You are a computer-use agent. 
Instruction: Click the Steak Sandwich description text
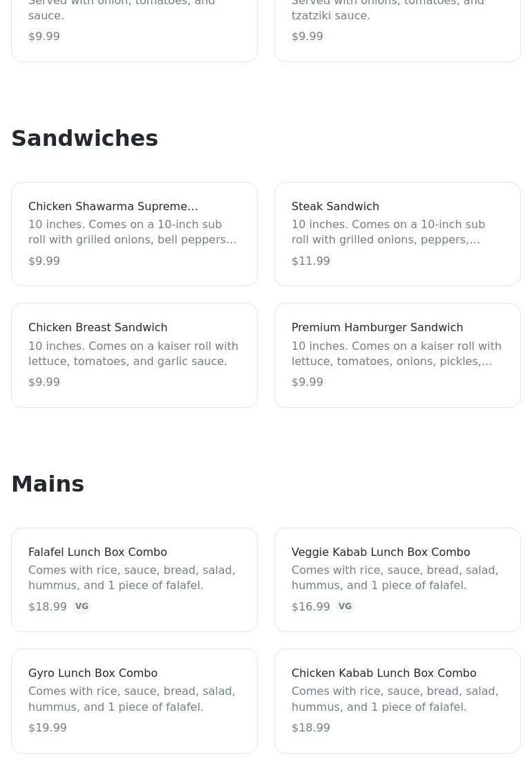388,232
